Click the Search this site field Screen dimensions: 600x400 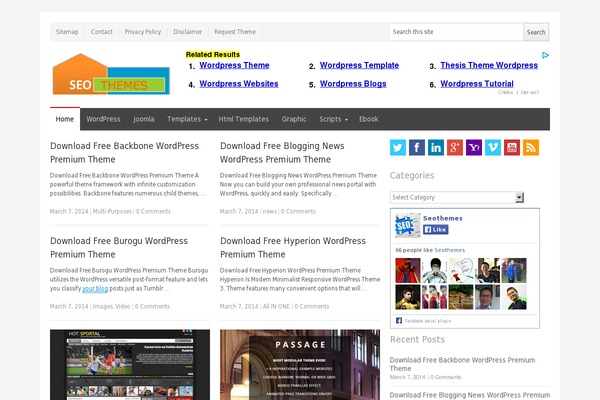456,32
